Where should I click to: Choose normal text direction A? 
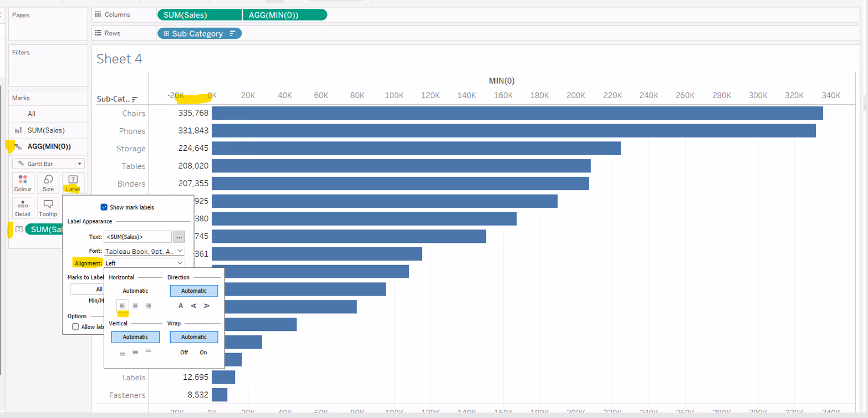click(181, 306)
